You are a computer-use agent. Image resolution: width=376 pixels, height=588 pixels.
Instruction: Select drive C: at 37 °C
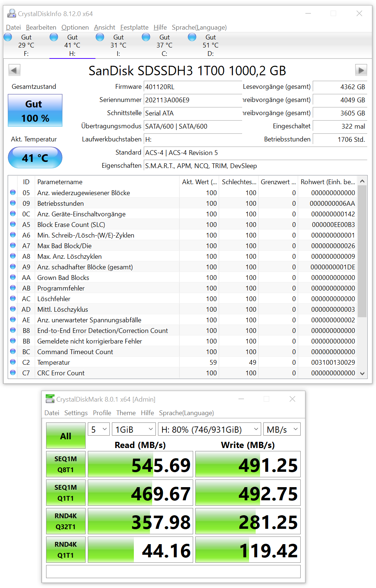pos(165,45)
